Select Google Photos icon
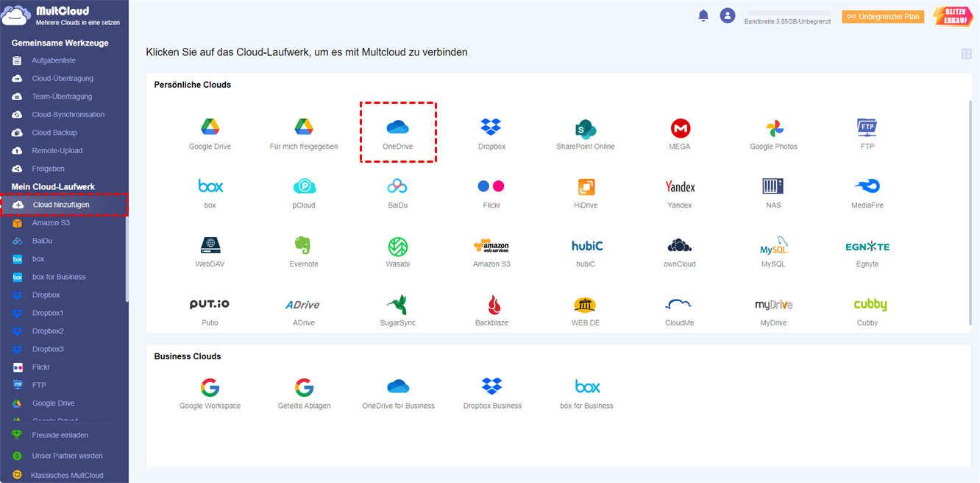Screen dimensions: 980x483 [x=774, y=127]
